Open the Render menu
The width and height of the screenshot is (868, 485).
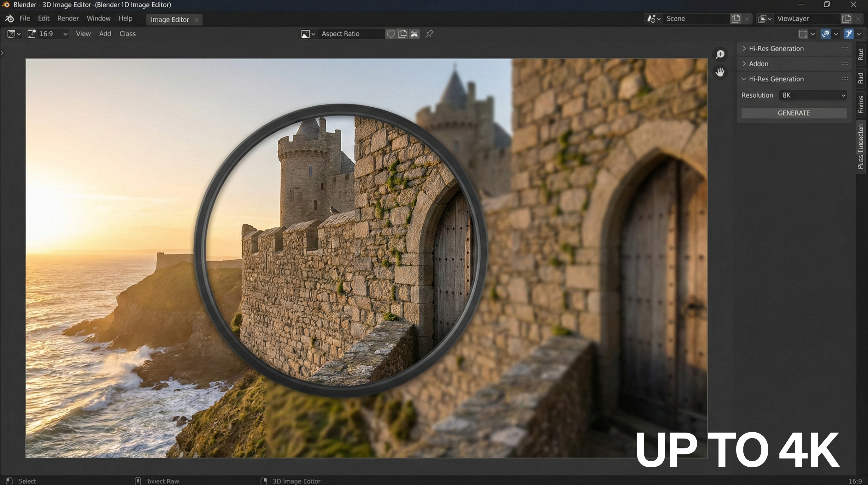tap(68, 19)
